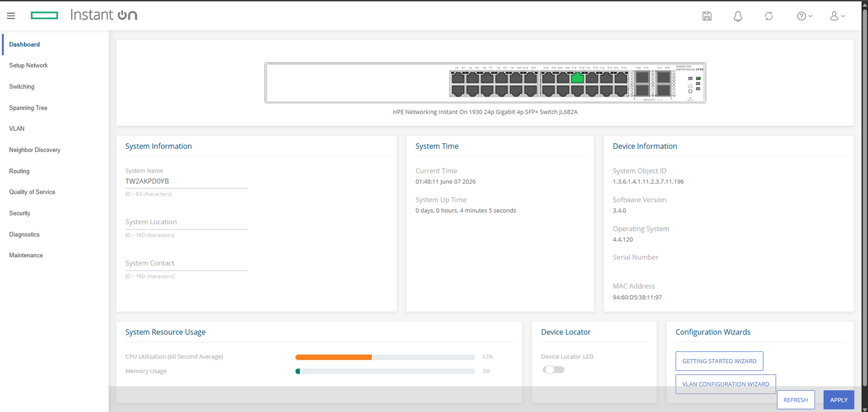This screenshot has height=412, width=868.
Task: Click the Instant On logo text
Action: pos(104,15)
